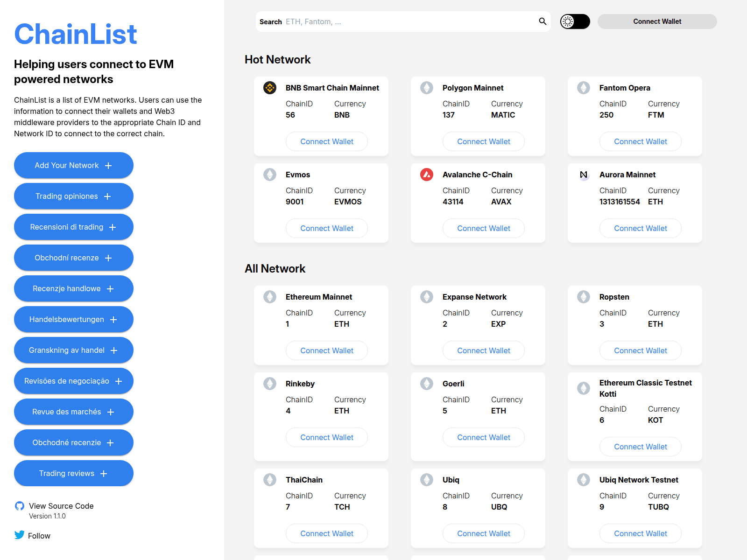Click the Avalanche C-Chain red logo
The width and height of the screenshot is (747, 560).
[427, 175]
